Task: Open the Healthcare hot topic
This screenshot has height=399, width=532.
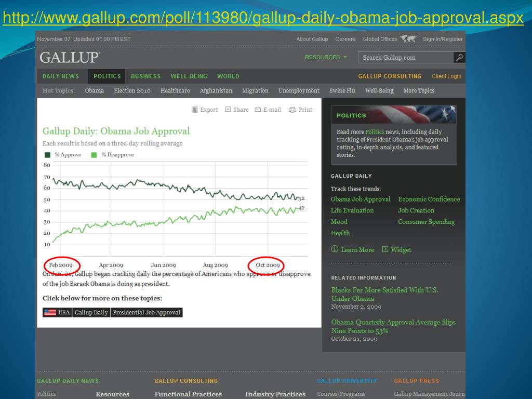Action: click(175, 90)
